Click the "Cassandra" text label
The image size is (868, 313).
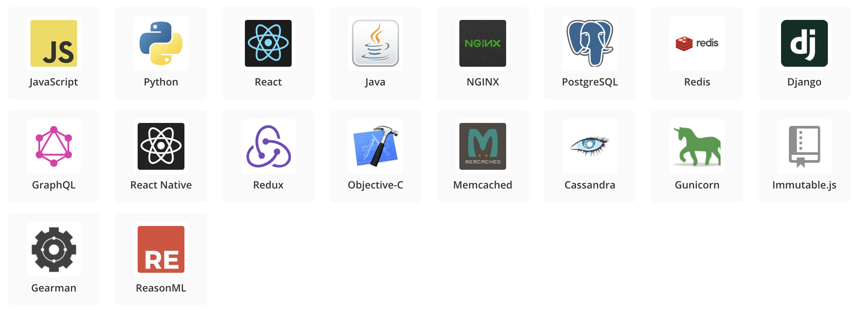590,185
